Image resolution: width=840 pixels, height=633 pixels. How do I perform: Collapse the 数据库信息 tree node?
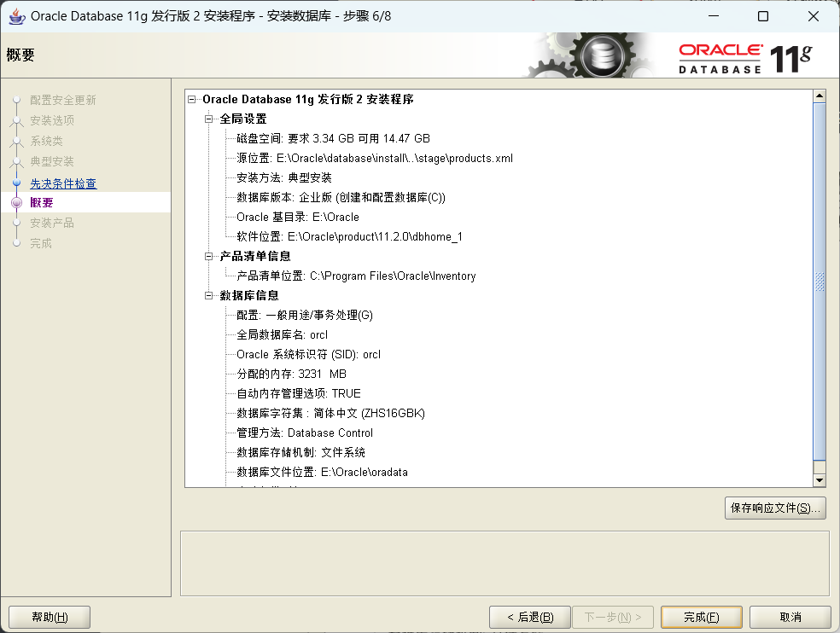207,295
